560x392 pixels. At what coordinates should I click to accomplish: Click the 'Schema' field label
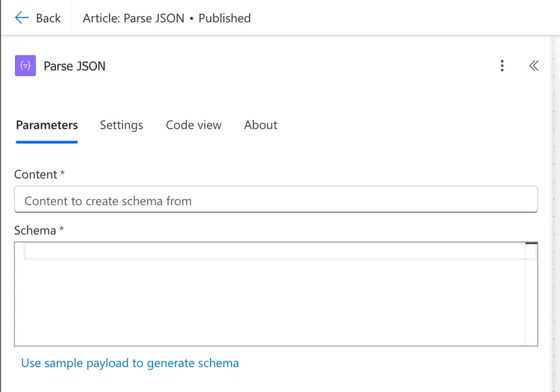[x=35, y=230]
